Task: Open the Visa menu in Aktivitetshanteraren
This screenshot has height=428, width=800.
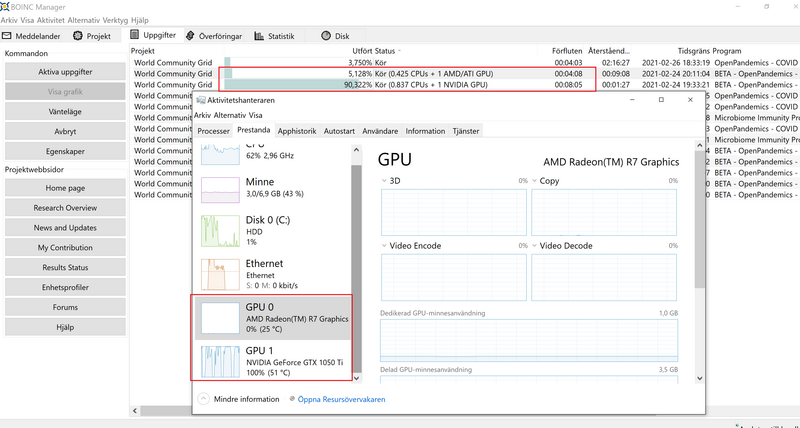Action: click(x=256, y=115)
